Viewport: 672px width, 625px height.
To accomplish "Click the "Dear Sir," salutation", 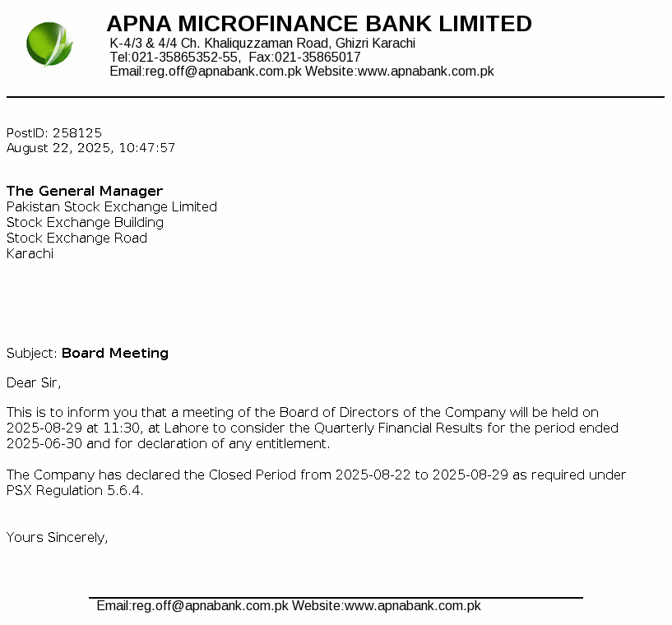I will (x=34, y=382).
